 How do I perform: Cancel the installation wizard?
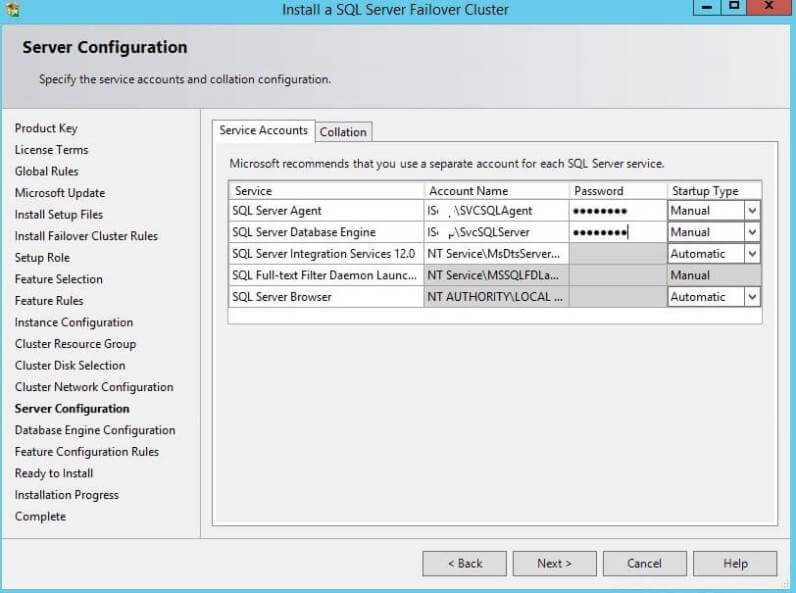pos(645,564)
